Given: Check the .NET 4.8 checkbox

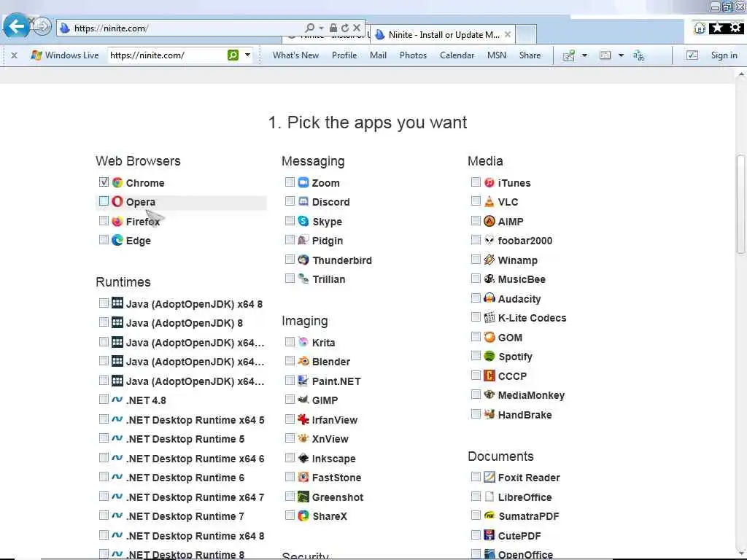Looking at the screenshot, I should [104, 399].
